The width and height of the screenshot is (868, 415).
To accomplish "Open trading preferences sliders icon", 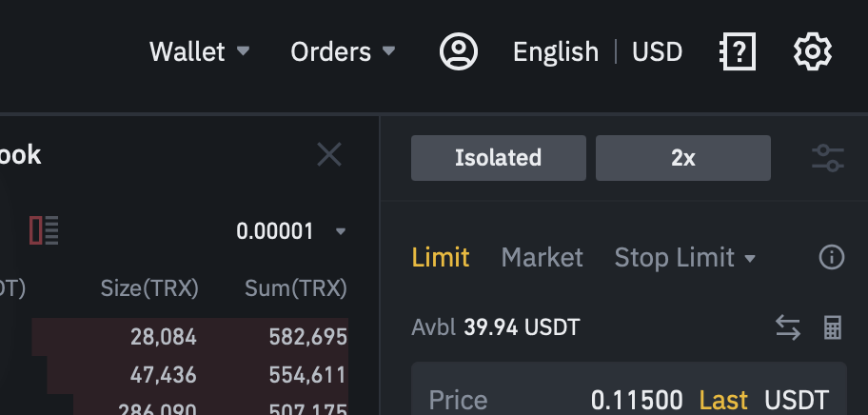I will click(828, 158).
